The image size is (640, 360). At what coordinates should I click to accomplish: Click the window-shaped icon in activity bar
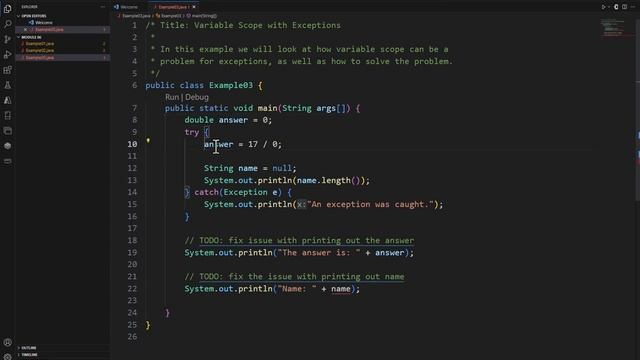pyautogui.click(x=7, y=131)
